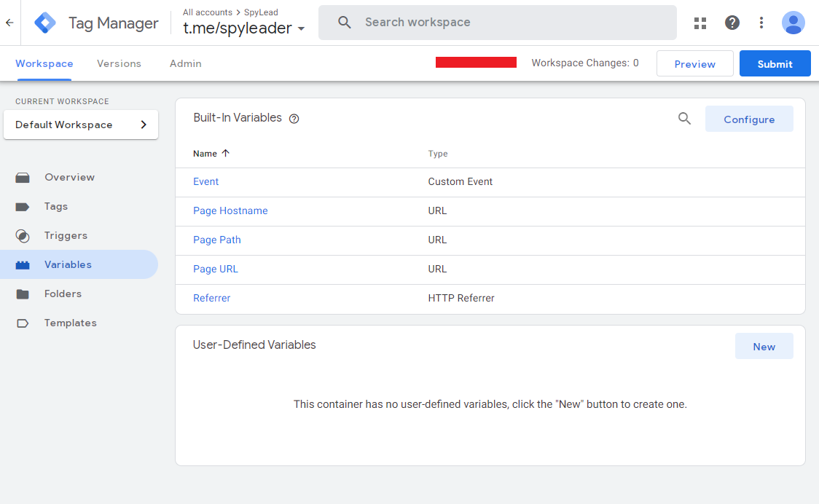819x504 pixels.
Task: Click the blue Submit button
Action: [775, 63]
